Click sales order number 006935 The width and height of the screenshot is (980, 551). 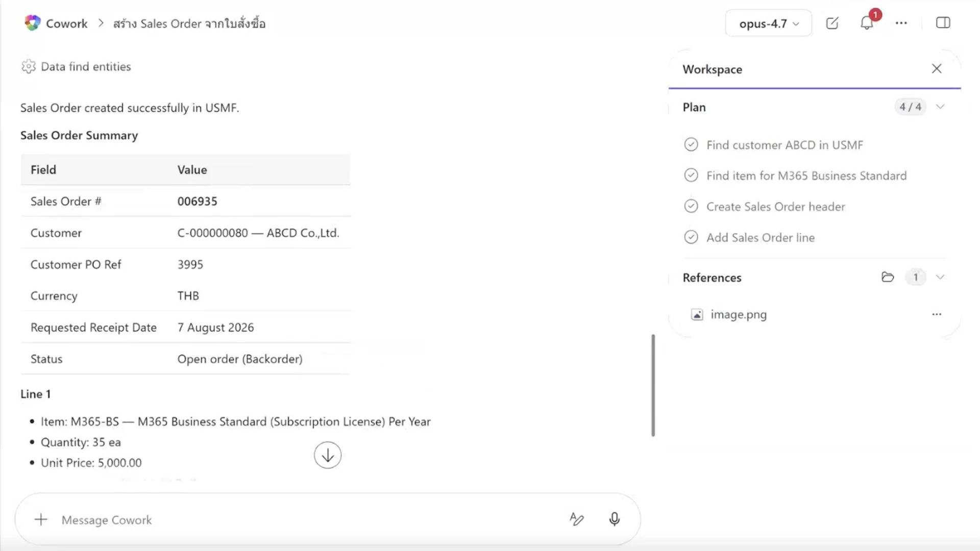point(197,201)
